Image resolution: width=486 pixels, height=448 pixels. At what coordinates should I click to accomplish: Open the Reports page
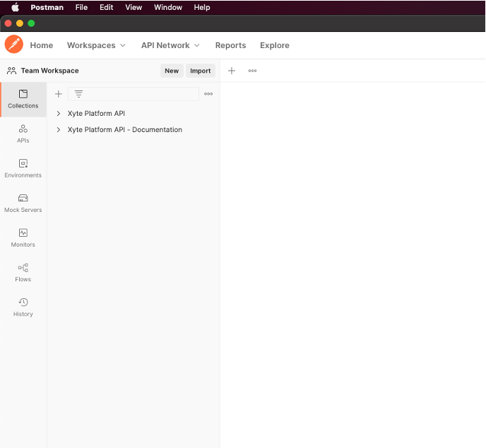pyautogui.click(x=230, y=45)
